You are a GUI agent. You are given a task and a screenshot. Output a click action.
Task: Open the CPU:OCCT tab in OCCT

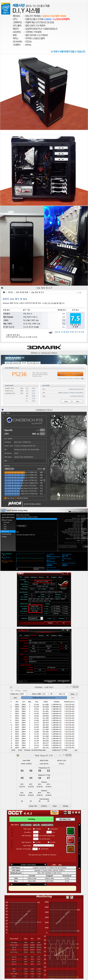coord(15,825)
